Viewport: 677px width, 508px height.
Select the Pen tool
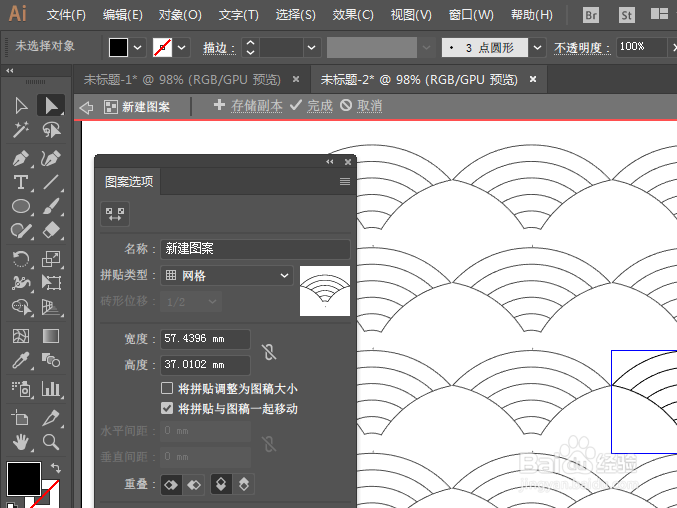21,158
